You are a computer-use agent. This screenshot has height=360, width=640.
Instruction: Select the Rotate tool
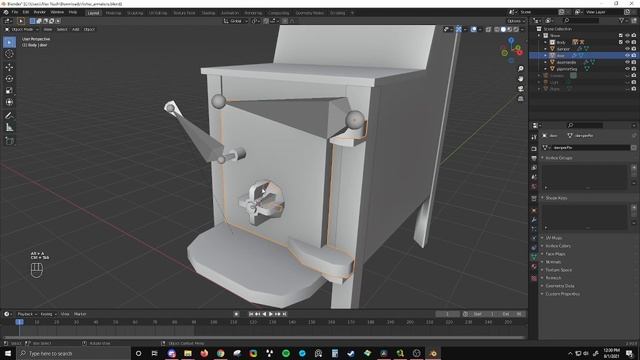(9, 79)
